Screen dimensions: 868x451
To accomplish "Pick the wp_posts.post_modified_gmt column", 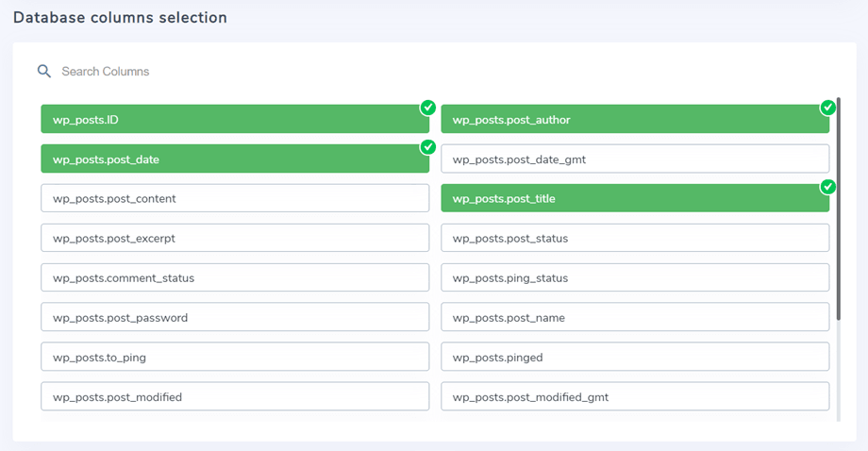I will [x=635, y=396].
